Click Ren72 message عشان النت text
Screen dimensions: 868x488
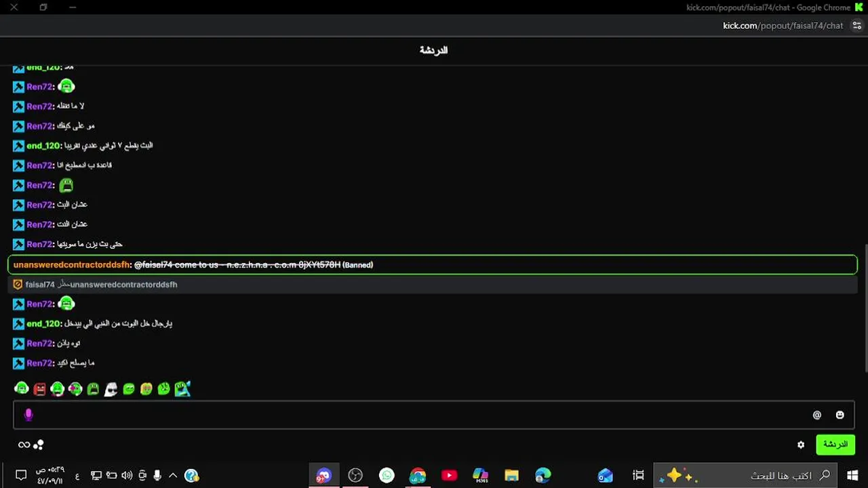pyautogui.click(x=72, y=224)
